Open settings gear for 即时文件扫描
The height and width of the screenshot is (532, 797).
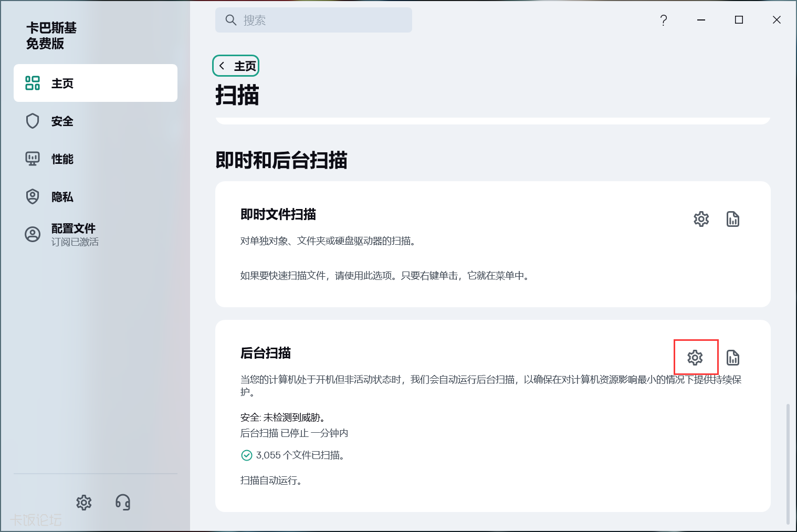(x=701, y=219)
